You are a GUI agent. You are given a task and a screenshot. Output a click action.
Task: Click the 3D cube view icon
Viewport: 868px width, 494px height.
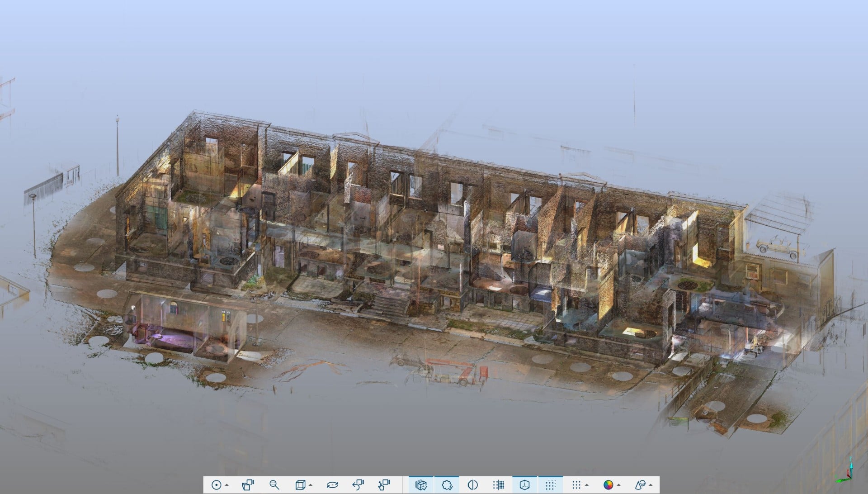(x=299, y=485)
